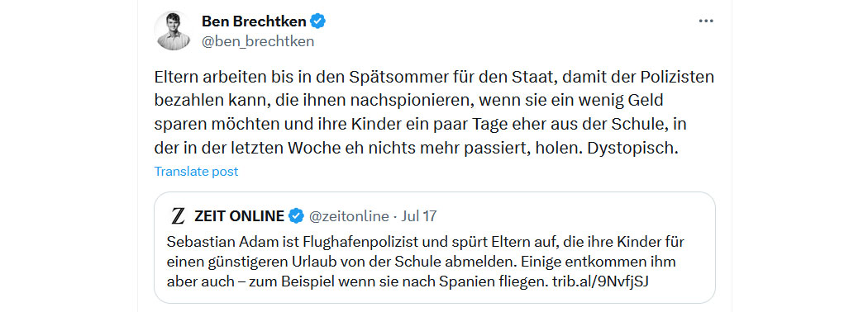Screen dimensions: 868x312
Task: Click verified badge beside ZEIT ONLINE
Action: click(x=296, y=216)
